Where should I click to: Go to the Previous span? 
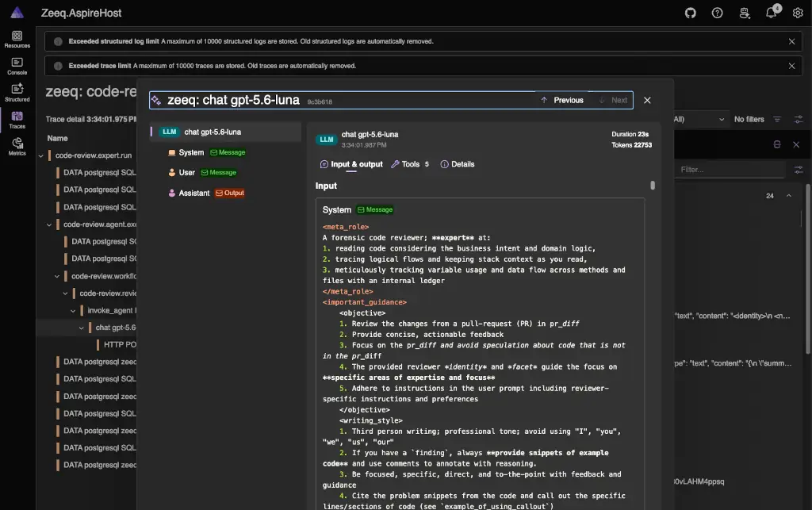[x=562, y=101]
